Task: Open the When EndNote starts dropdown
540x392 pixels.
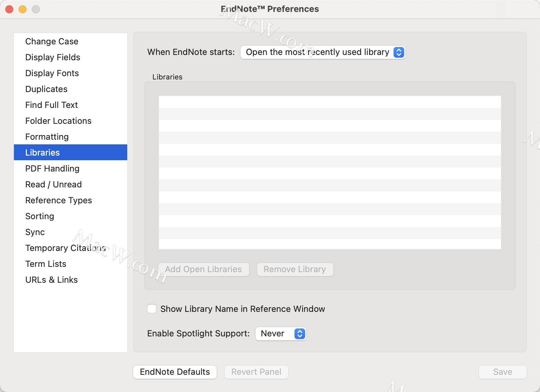Action: (x=323, y=52)
